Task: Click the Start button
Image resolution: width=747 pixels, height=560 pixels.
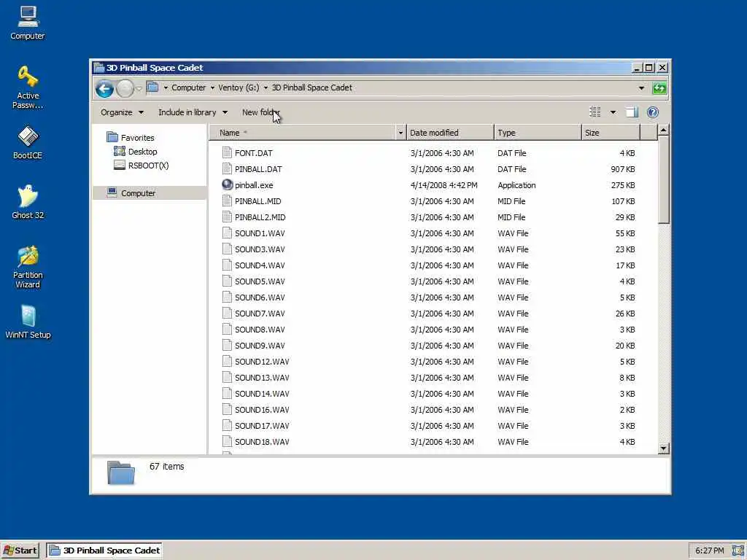Action: [20, 551]
